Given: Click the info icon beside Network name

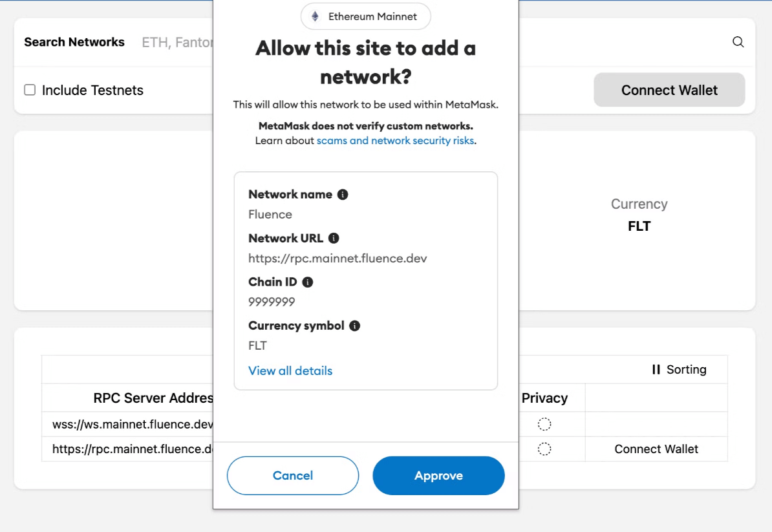Looking at the screenshot, I should 343,194.
